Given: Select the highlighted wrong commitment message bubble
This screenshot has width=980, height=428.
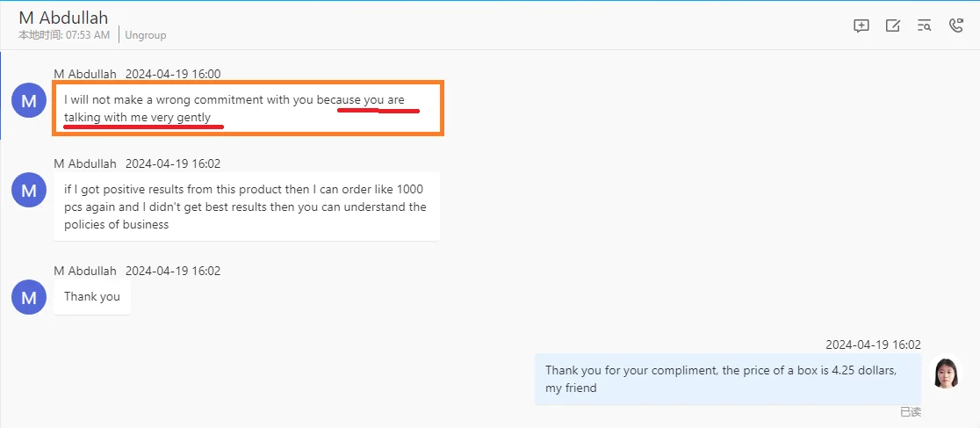Looking at the screenshot, I should pos(248,108).
